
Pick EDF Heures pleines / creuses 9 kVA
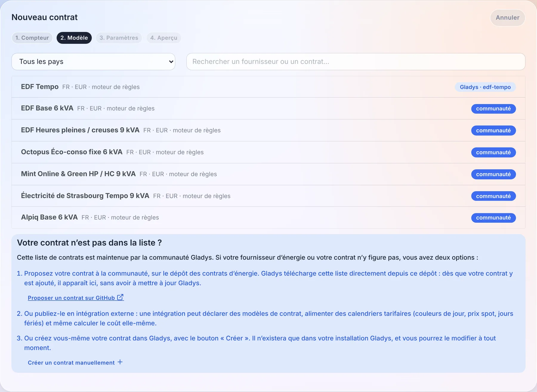coord(268,130)
